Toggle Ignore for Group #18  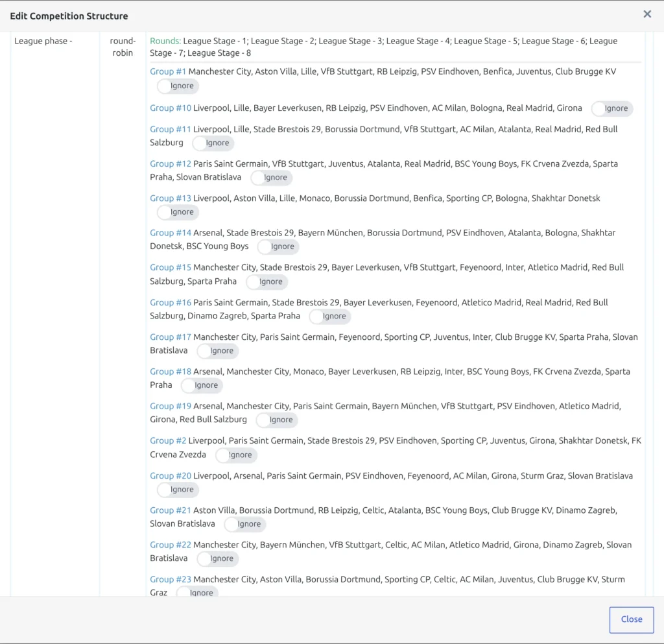(x=202, y=385)
